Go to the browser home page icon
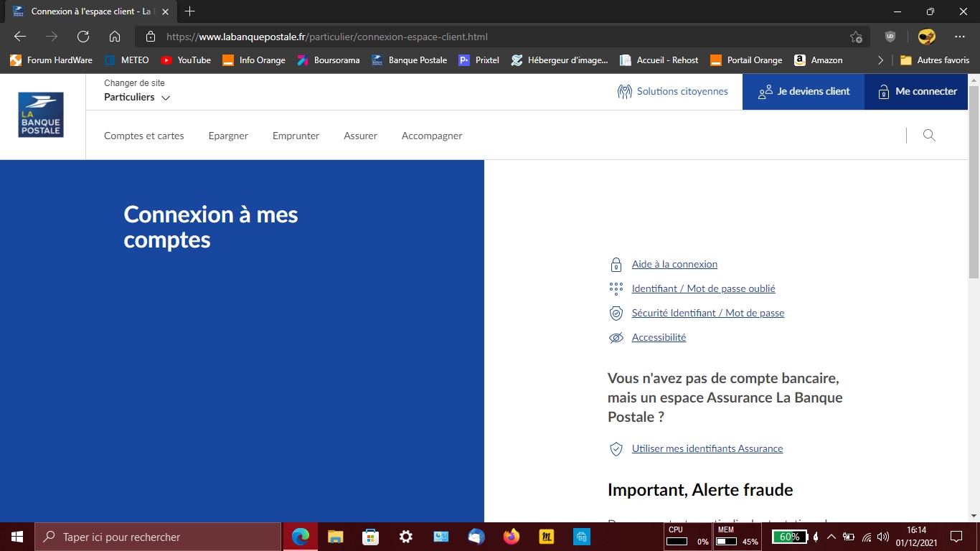 tap(115, 37)
